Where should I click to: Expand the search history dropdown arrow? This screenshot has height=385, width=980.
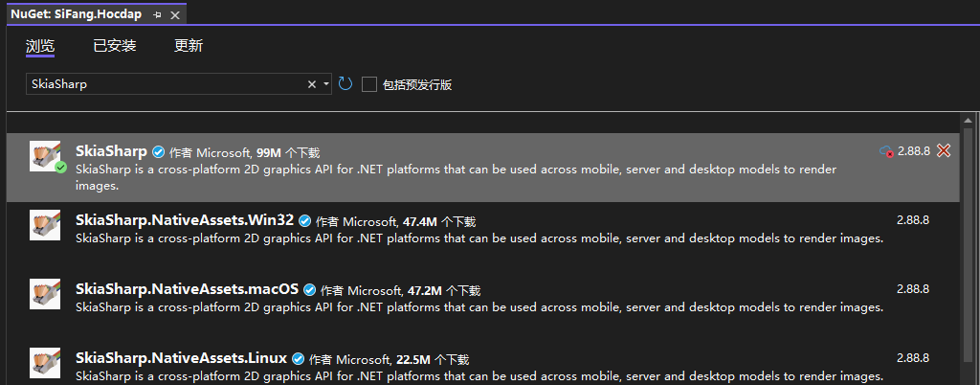click(x=326, y=84)
